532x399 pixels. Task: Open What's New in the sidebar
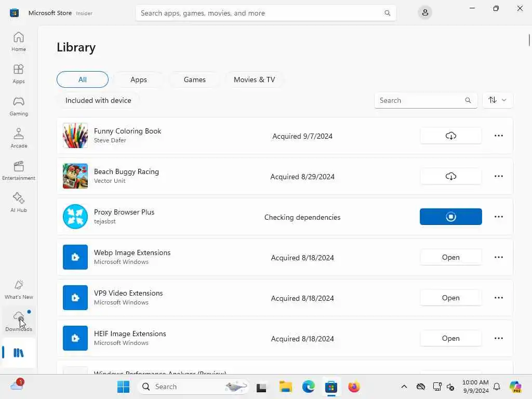pyautogui.click(x=19, y=289)
